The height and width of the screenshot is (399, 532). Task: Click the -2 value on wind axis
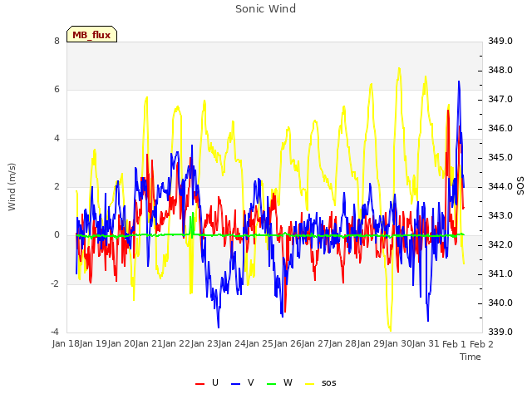(55, 283)
